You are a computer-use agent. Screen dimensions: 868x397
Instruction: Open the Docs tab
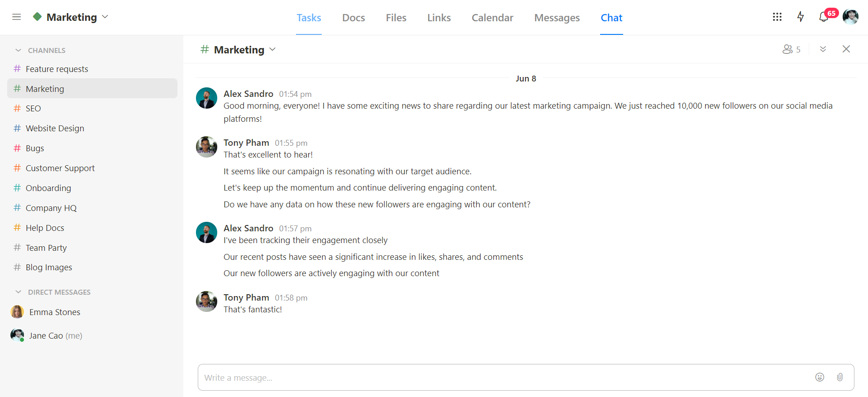point(353,18)
